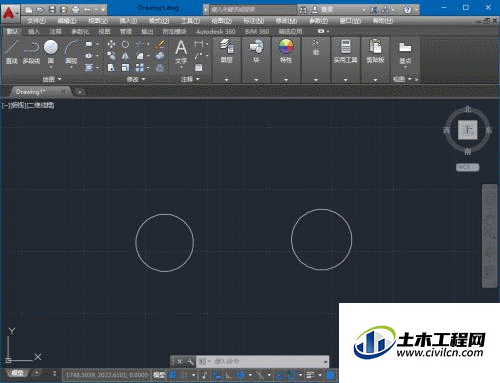Screen dimensions: 500x383
Task: Expand the Properties (特性) panel arrow
Action: click(286, 80)
